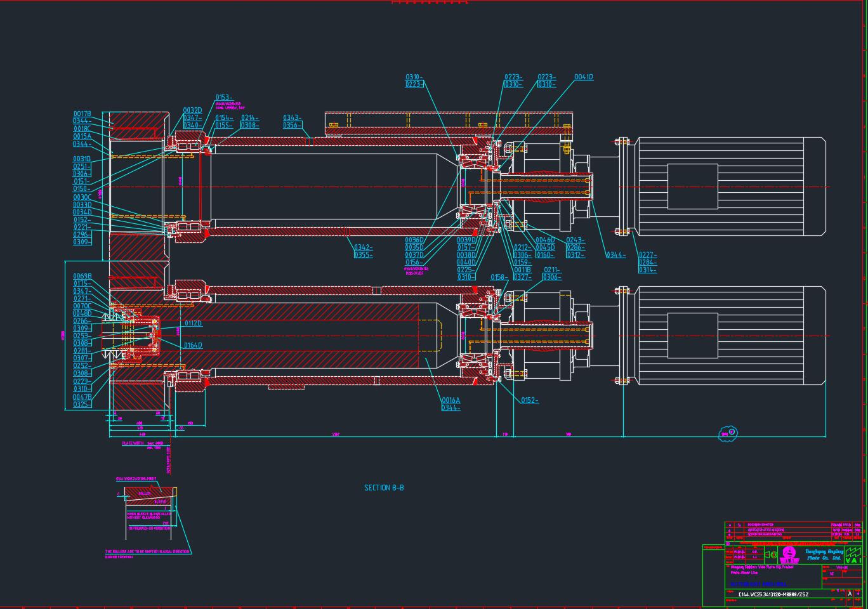
Task: Click part callout 0041D
Action: 584,77
